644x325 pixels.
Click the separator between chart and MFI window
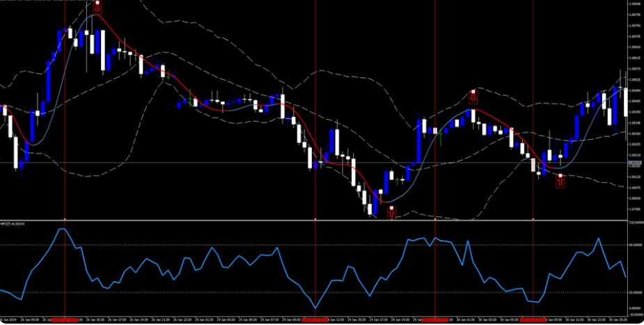[x=313, y=221]
